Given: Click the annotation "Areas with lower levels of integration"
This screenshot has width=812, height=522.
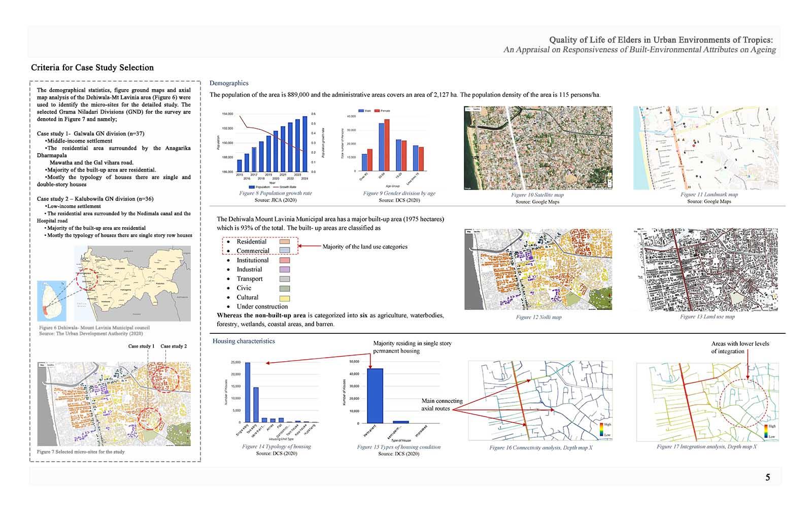Looking at the screenshot, I should 740,347.
